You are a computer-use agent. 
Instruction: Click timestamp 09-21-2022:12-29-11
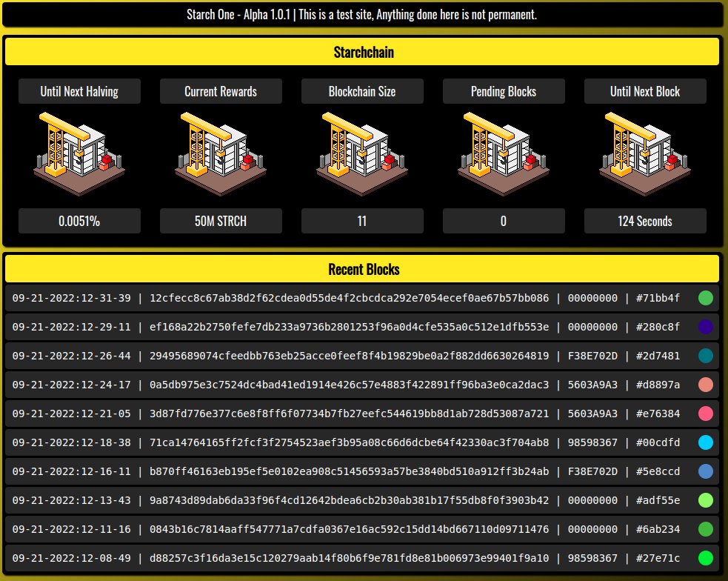tap(72, 327)
